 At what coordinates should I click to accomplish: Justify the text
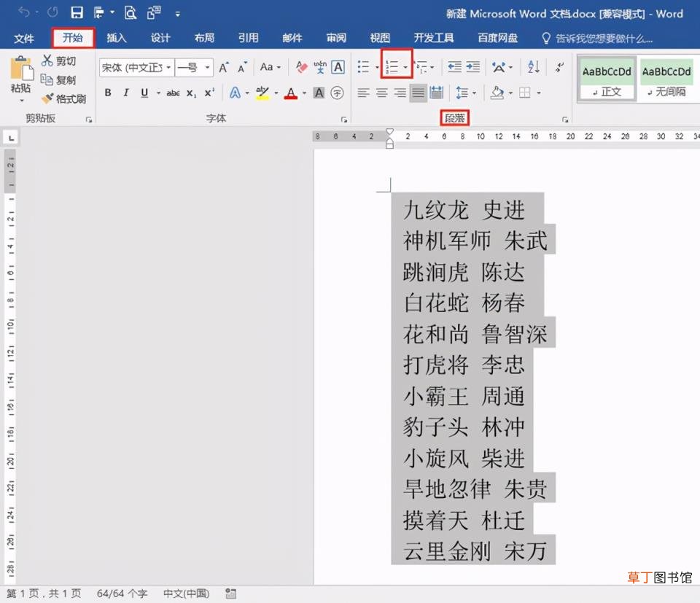tap(419, 93)
